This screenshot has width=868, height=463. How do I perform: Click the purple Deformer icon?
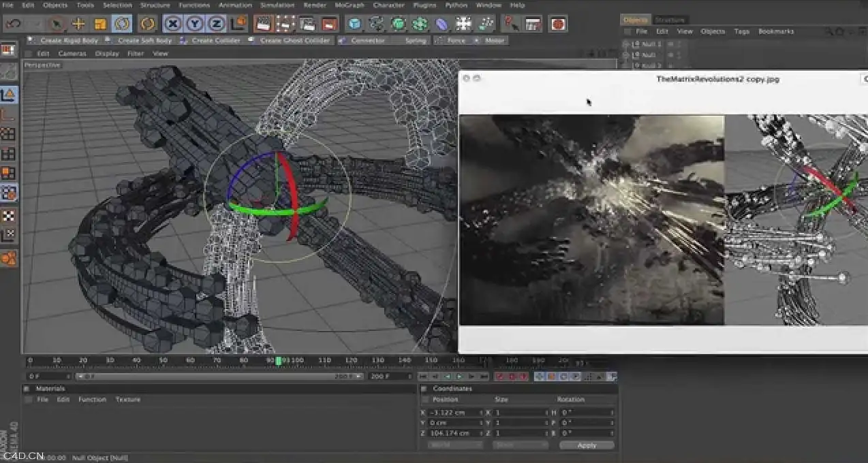click(441, 24)
